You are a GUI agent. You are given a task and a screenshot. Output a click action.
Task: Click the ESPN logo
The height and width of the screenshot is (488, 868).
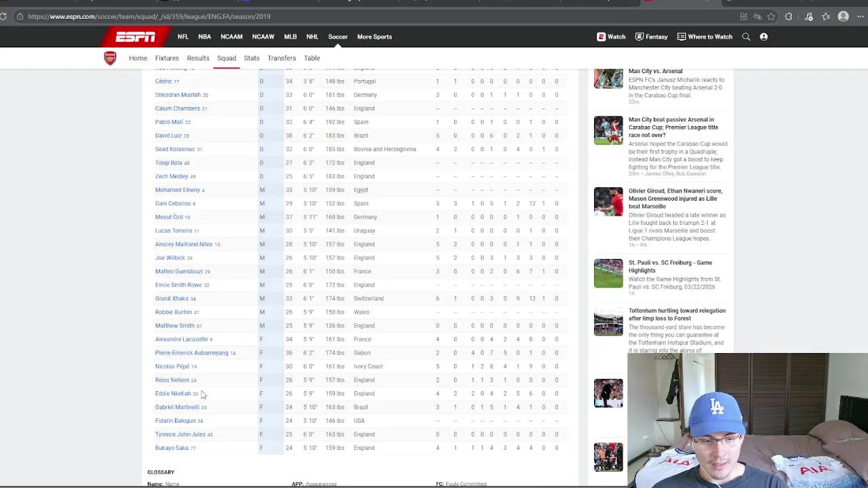pos(136,37)
